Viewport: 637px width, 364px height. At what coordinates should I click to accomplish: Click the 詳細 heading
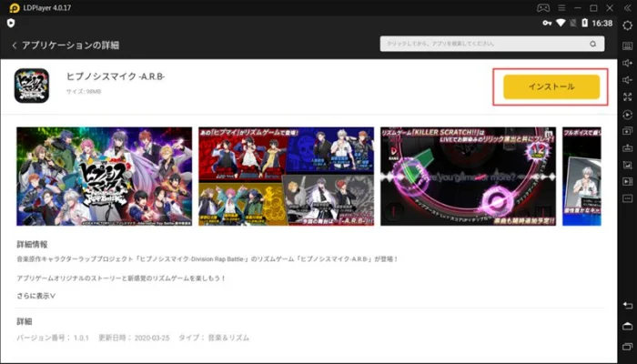click(25, 321)
